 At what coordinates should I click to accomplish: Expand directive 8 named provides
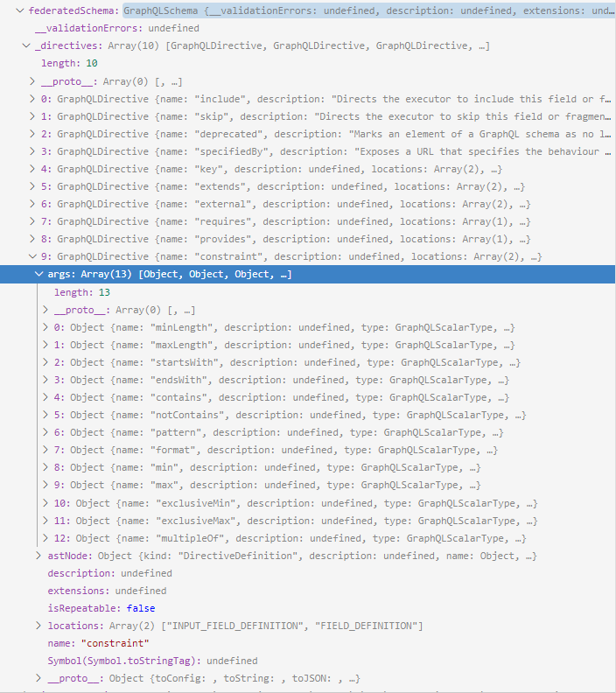(32, 239)
